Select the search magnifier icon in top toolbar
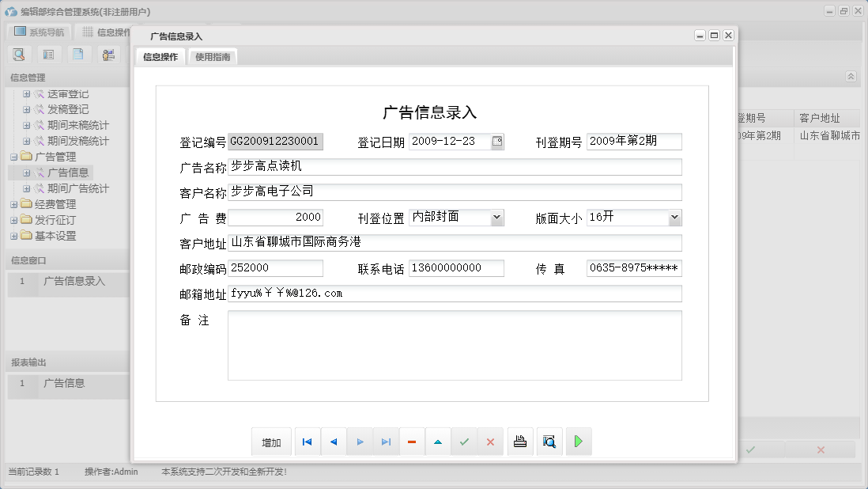Image resolution: width=868 pixels, height=489 pixels. (x=19, y=55)
